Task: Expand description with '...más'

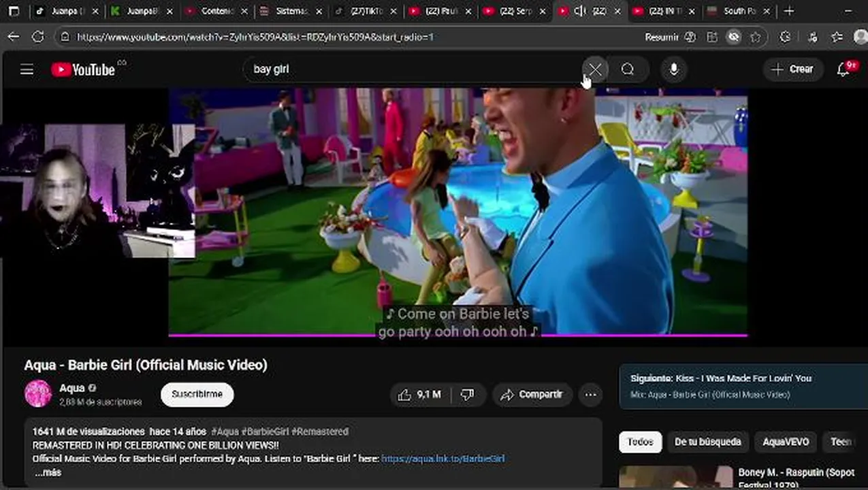Action: [47, 472]
